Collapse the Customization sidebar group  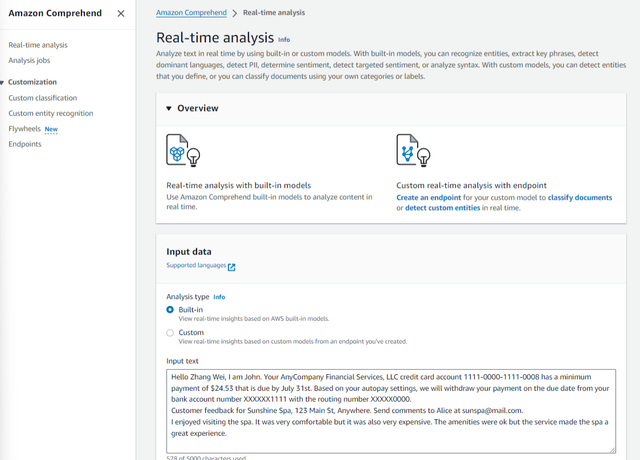(3, 82)
